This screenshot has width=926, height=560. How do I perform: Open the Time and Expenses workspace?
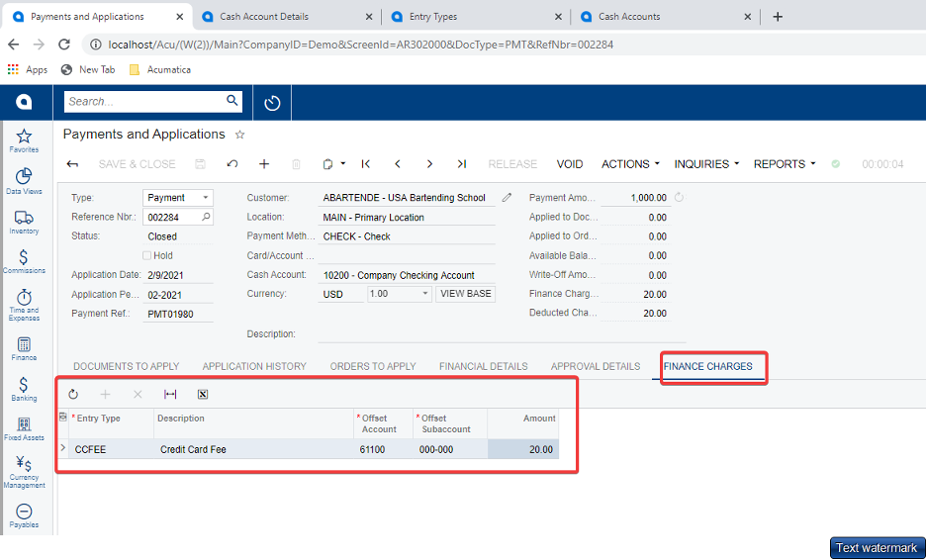coord(24,304)
